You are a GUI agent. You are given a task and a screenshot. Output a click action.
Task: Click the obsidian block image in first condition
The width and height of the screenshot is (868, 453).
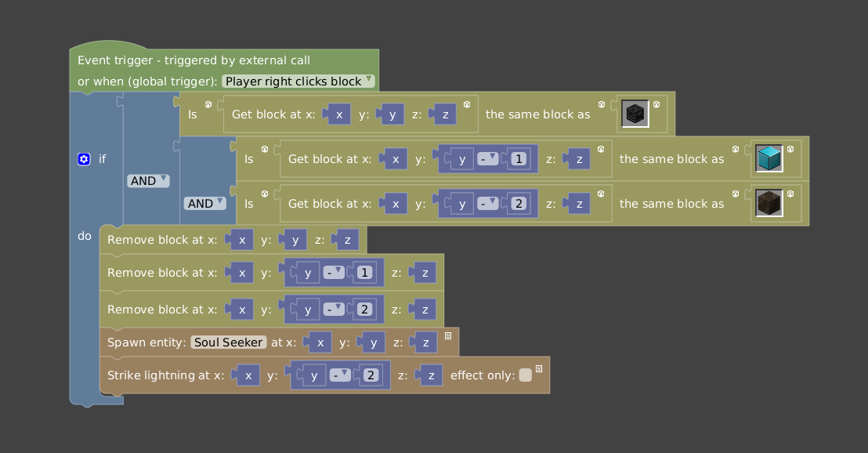pos(635,114)
